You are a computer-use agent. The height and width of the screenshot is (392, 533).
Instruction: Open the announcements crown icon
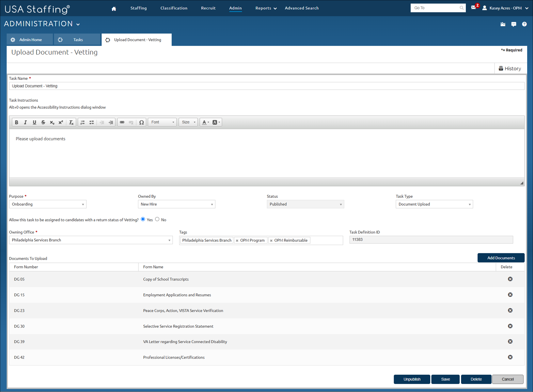[503, 24]
